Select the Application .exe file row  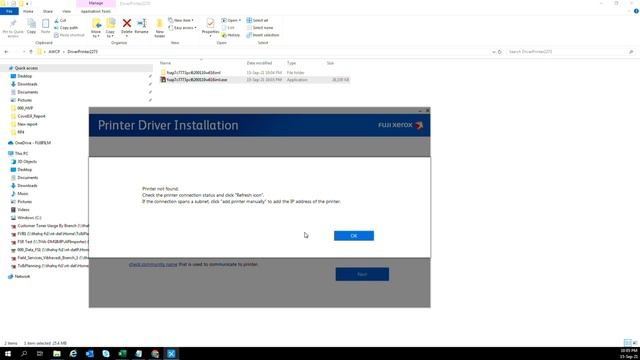click(254, 80)
